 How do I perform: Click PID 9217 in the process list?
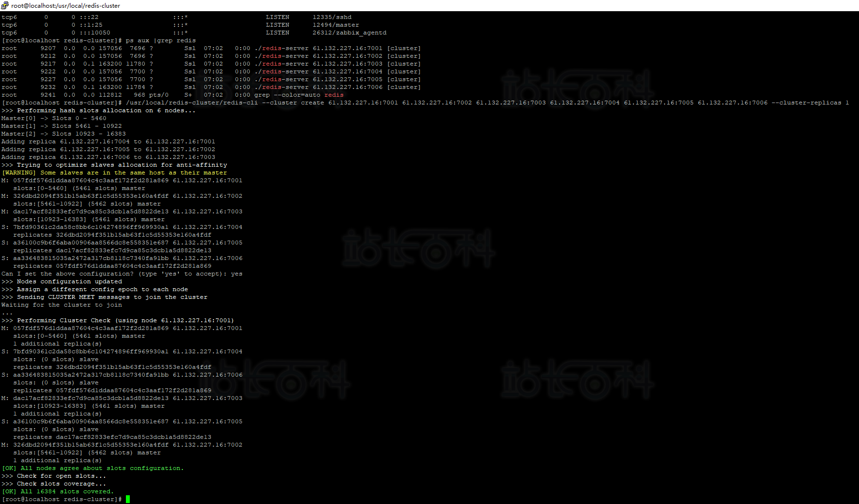pos(48,64)
